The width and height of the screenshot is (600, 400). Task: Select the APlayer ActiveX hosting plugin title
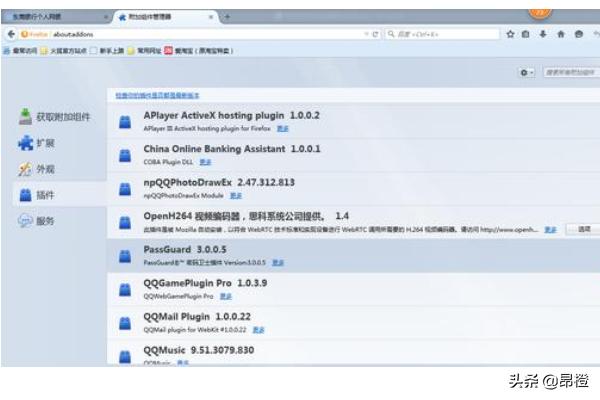232,115
